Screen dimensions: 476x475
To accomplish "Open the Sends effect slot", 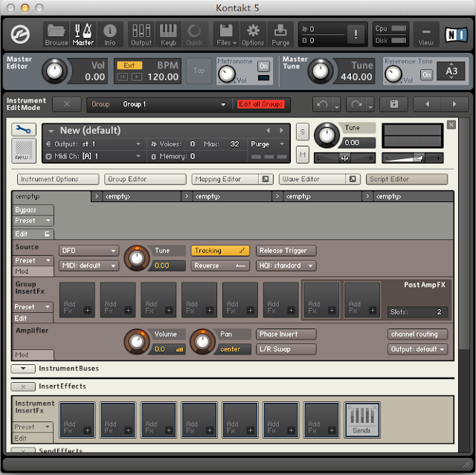I will pos(362,420).
